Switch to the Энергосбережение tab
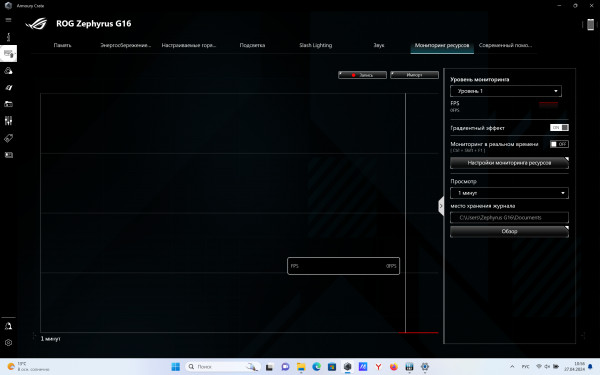Screen dimensions: 600x375 (x=126, y=45)
